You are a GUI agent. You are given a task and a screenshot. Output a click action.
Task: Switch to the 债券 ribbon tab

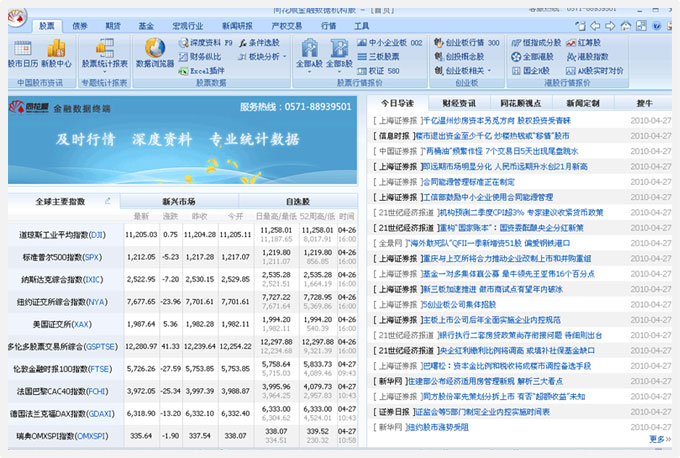pyautogui.click(x=79, y=26)
